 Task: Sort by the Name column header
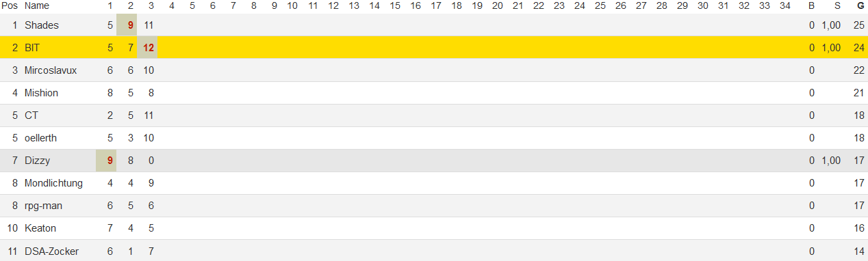pos(37,5)
